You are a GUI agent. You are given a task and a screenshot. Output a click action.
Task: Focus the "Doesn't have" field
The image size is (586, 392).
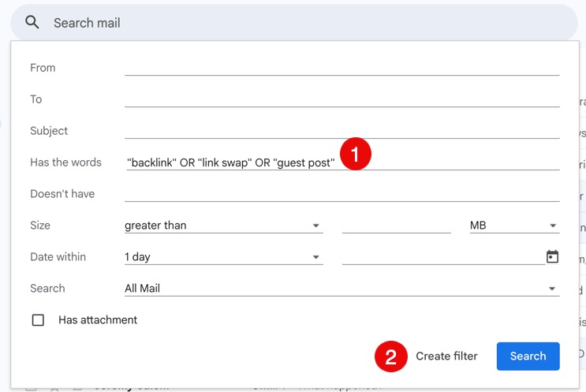342,193
